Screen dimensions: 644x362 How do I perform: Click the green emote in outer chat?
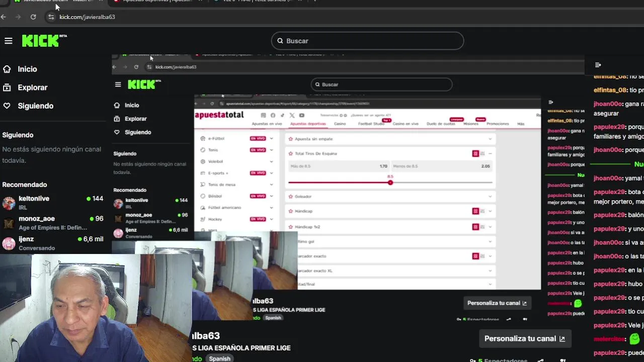point(634,339)
